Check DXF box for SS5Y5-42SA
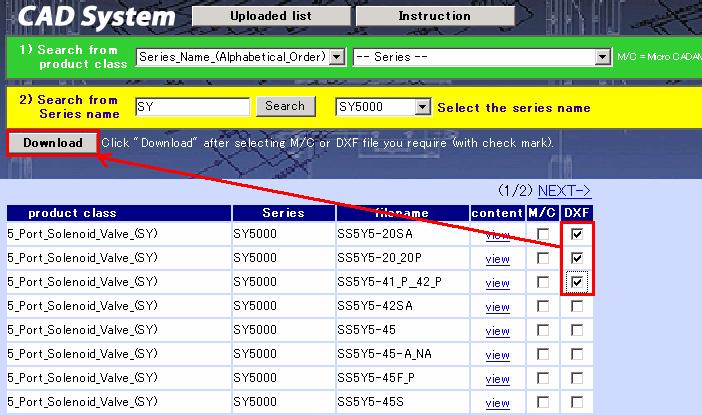This screenshot has height=415, width=702. click(x=577, y=306)
